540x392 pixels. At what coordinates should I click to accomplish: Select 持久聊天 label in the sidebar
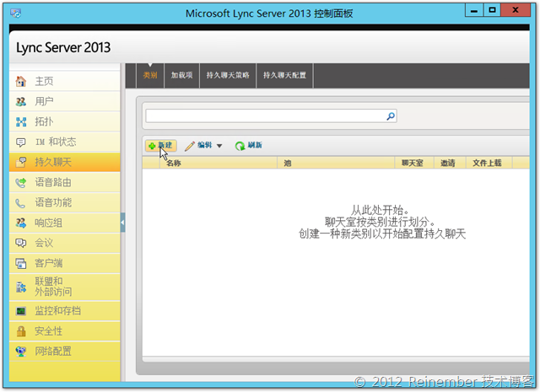click(x=53, y=162)
